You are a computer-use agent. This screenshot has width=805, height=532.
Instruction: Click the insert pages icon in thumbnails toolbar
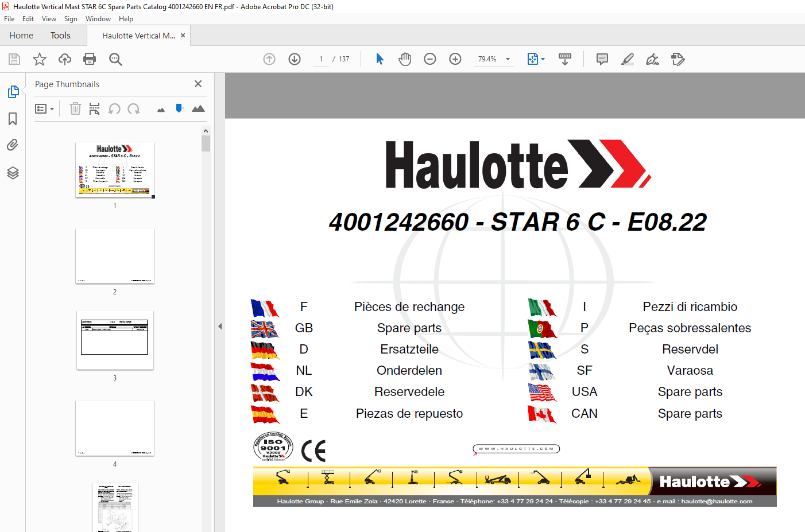pyautogui.click(x=95, y=108)
